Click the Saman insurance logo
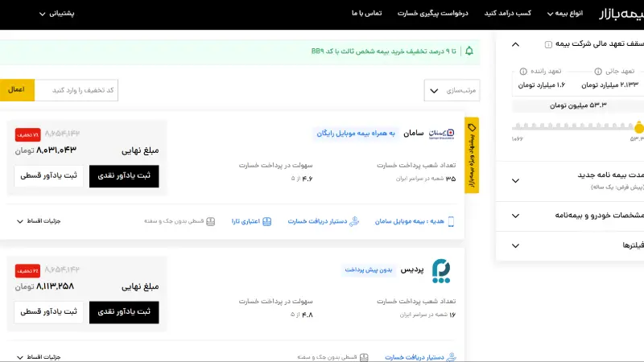This screenshot has width=644, height=362. (441, 134)
